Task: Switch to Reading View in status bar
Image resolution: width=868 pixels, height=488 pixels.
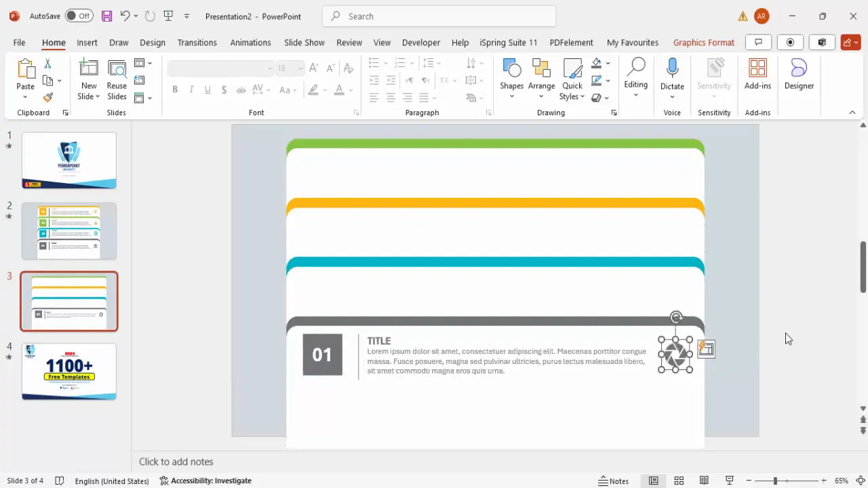Action: tap(704, 481)
